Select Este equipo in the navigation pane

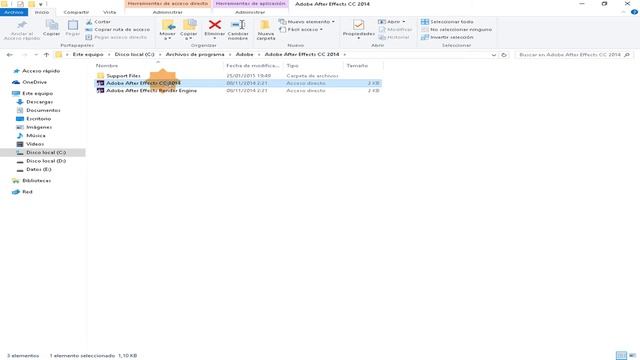pos(38,93)
